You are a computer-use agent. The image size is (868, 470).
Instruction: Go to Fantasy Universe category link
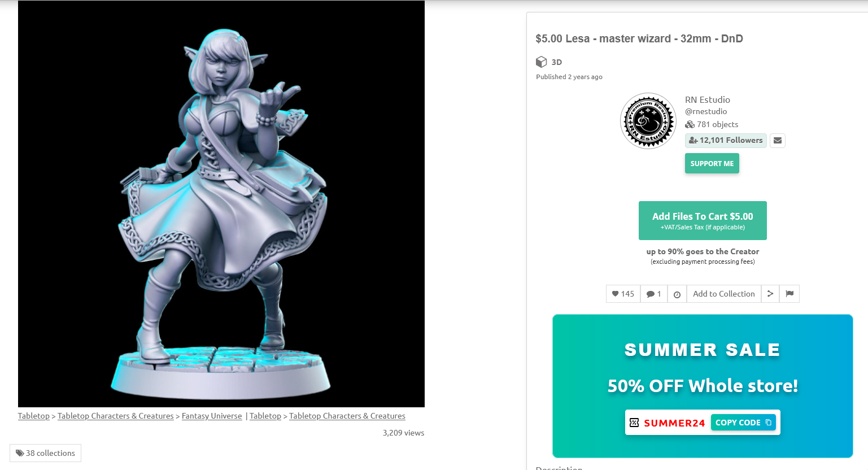coord(212,416)
